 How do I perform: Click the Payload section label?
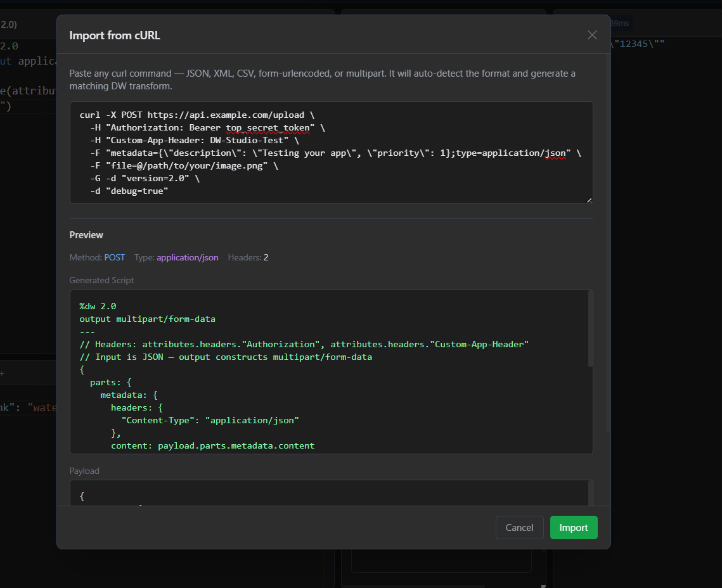pyautogui.click(x=84, y=471)
